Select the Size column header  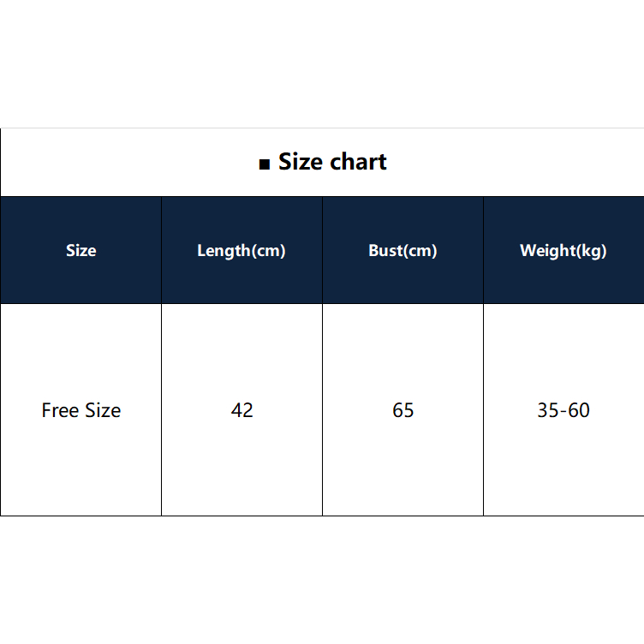pos(80,251)
